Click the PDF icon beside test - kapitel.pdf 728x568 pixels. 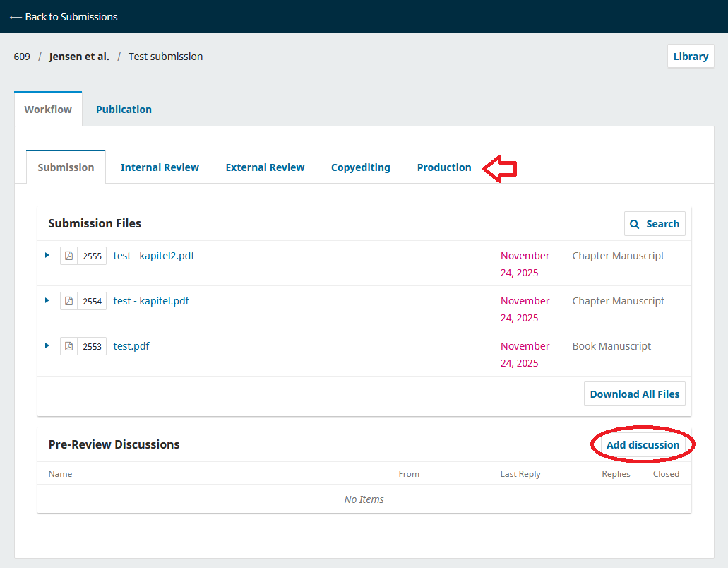(x=68, y=300)
